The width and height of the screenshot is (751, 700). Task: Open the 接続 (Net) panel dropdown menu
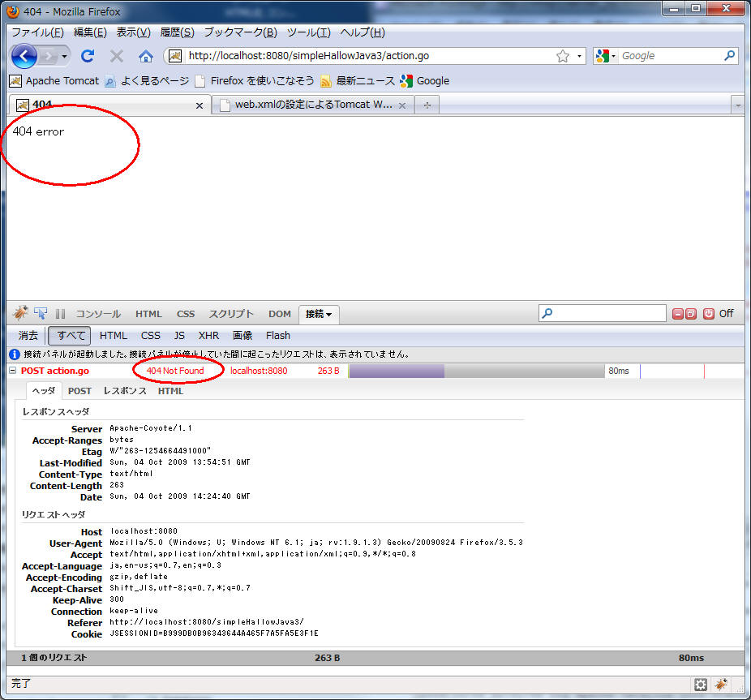point(320,314)
